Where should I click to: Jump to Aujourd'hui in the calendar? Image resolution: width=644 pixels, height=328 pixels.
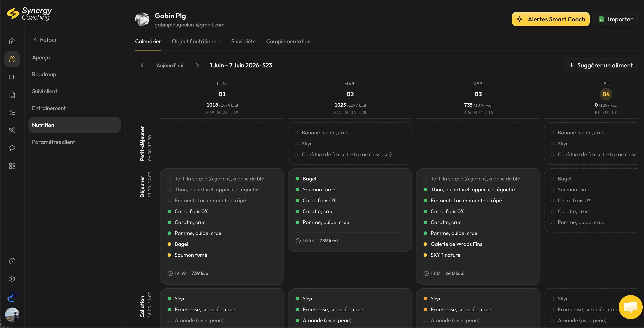coord(170,65)
